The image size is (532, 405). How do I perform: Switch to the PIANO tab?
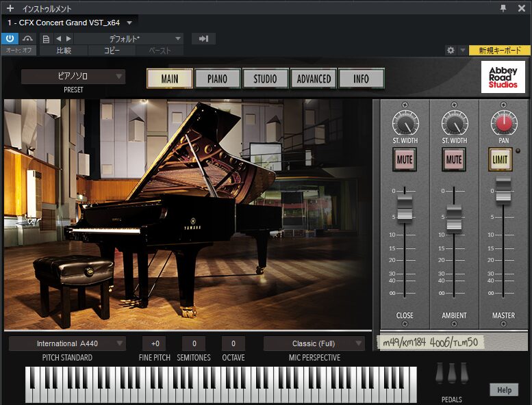[218, 79]
